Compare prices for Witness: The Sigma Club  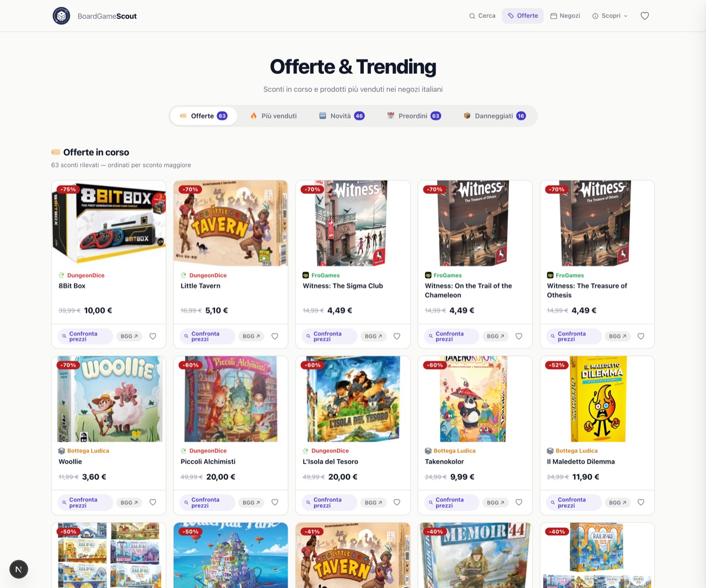(x=329, y=336)
